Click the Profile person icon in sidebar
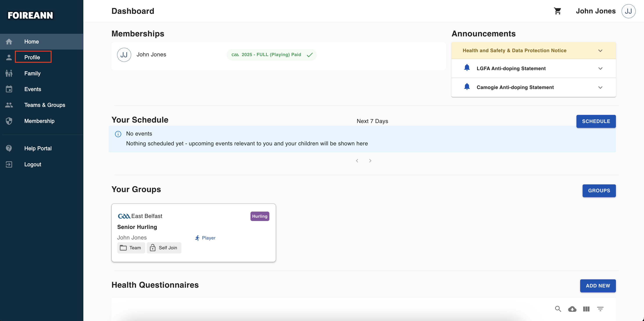The height and width of the screenshot is (321, 644). [9, 57]
